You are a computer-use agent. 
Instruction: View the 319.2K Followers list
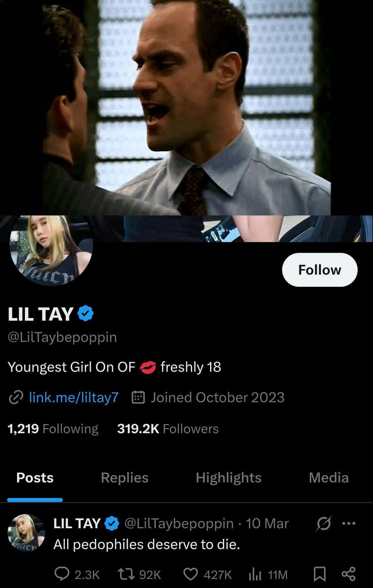coord(168,429)
